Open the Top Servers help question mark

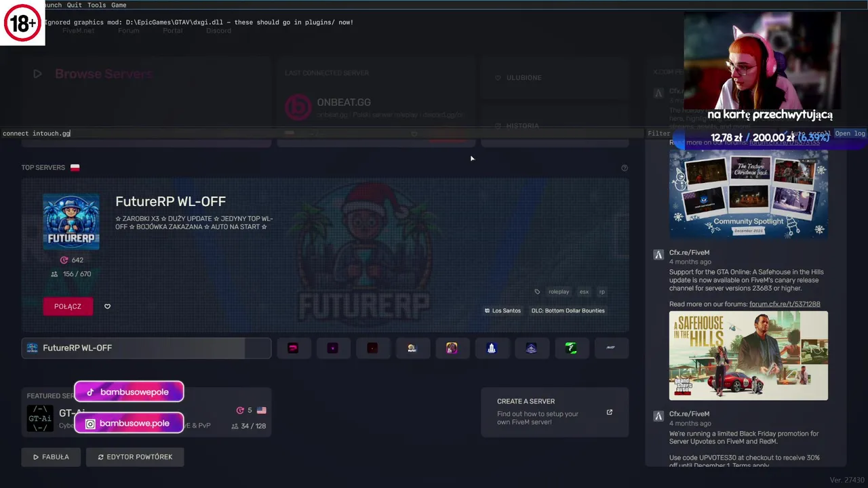click(625, 168)
